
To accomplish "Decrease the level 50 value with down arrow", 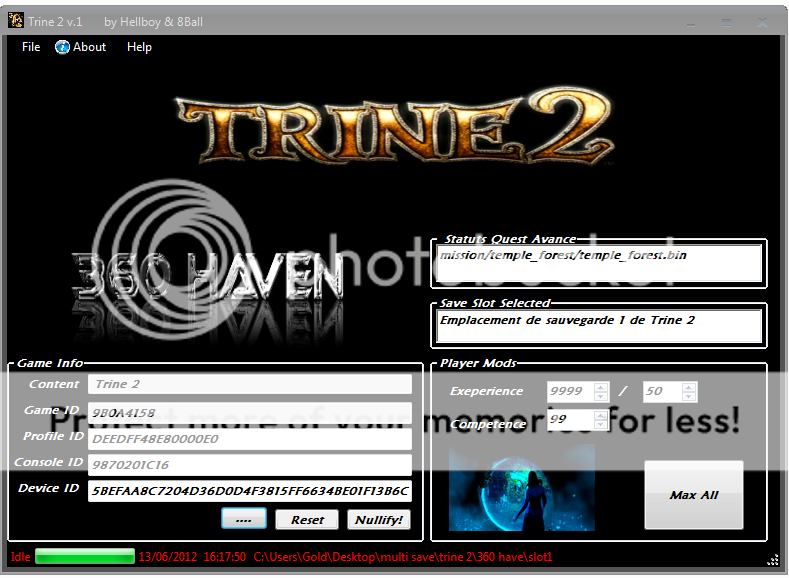I will click(x=688, y=397).
